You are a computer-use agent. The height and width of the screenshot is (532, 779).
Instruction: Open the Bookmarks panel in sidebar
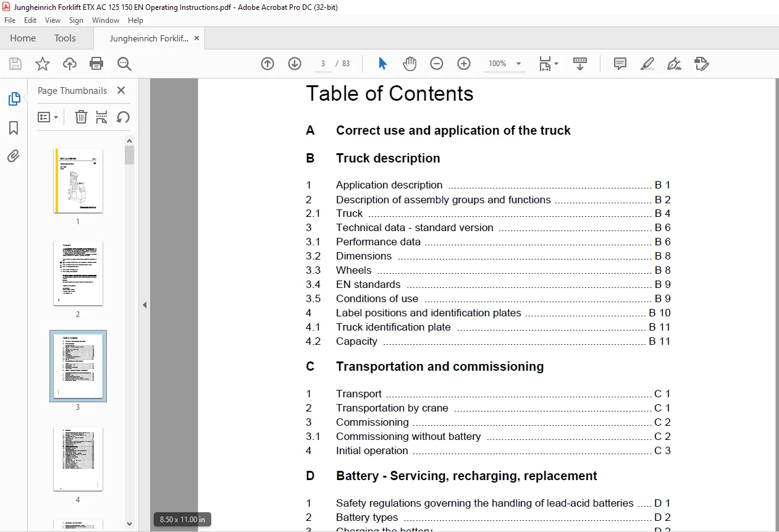pyautogui.click(x=14, y=128)
